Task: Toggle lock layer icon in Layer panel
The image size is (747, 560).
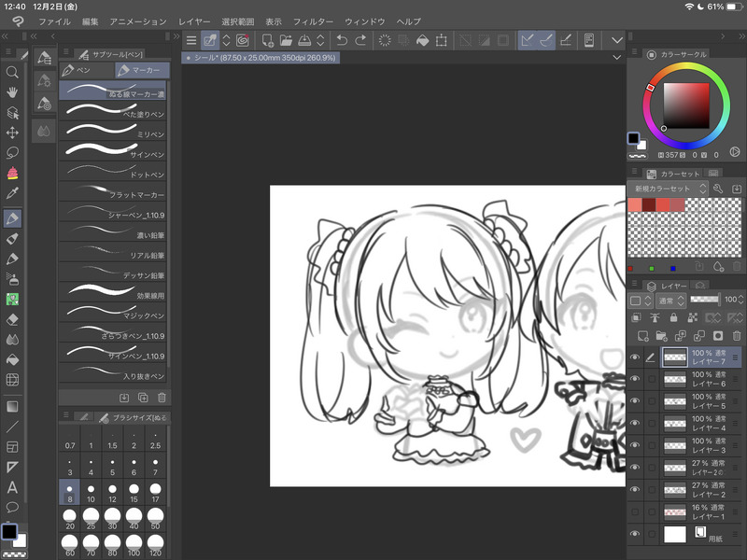Action: pyautogui.click(x=673, y=317)
